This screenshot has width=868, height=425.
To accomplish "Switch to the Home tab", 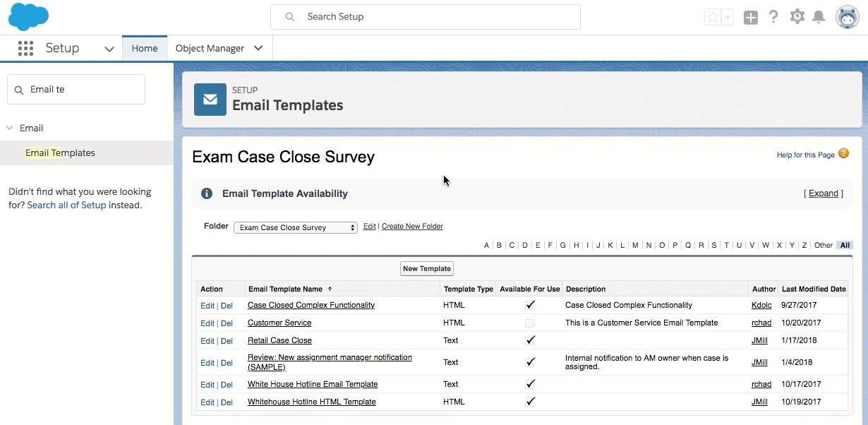I will (145, 48).
